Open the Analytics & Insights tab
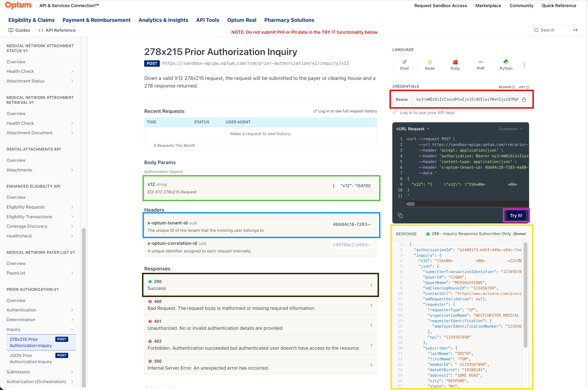The width and height of the screenshot is (588, 390). [163, 20]
